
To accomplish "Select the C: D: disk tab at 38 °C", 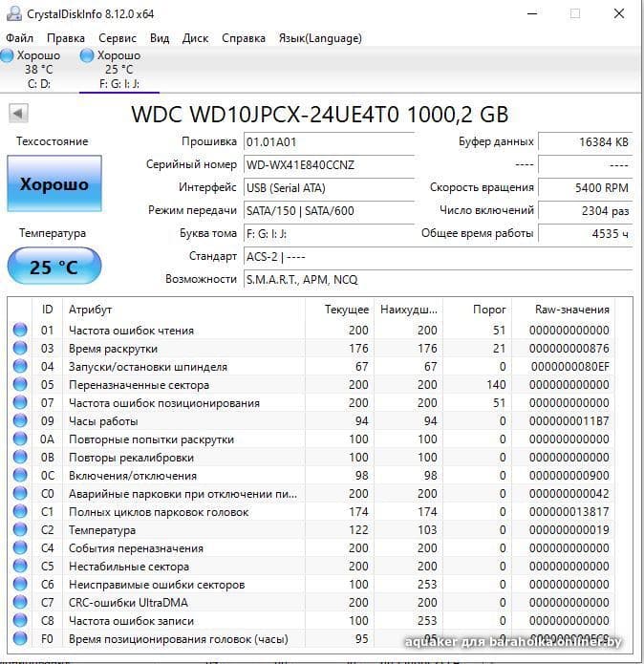I will [32, 70].
